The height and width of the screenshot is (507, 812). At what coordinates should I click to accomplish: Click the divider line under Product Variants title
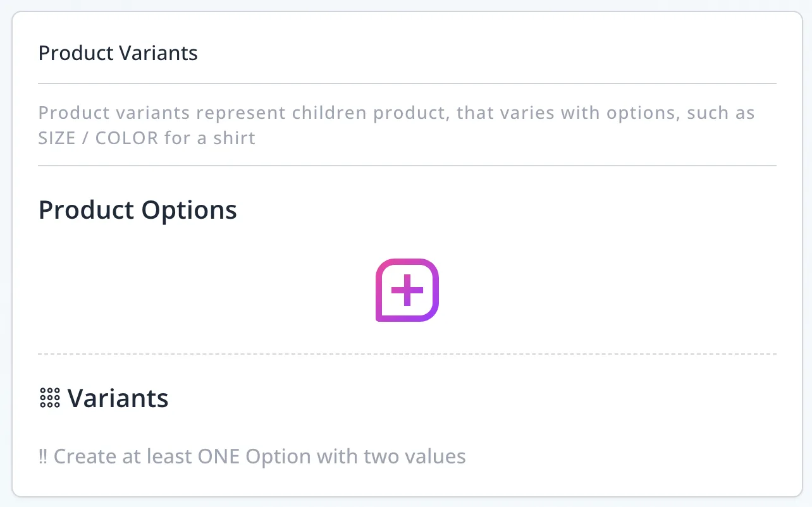coord(407,83)
